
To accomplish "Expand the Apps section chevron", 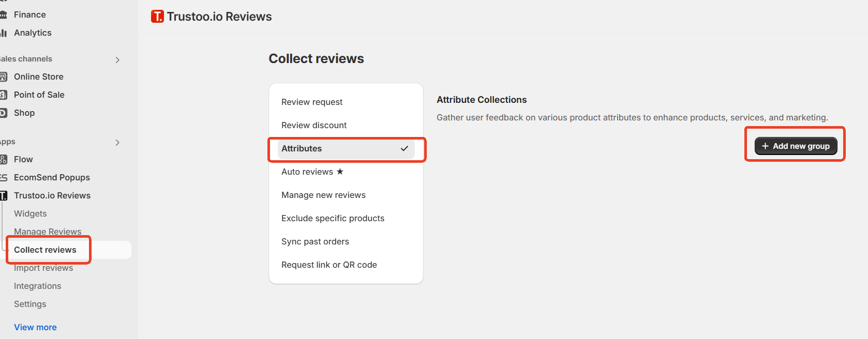I will tap(117, 143).
